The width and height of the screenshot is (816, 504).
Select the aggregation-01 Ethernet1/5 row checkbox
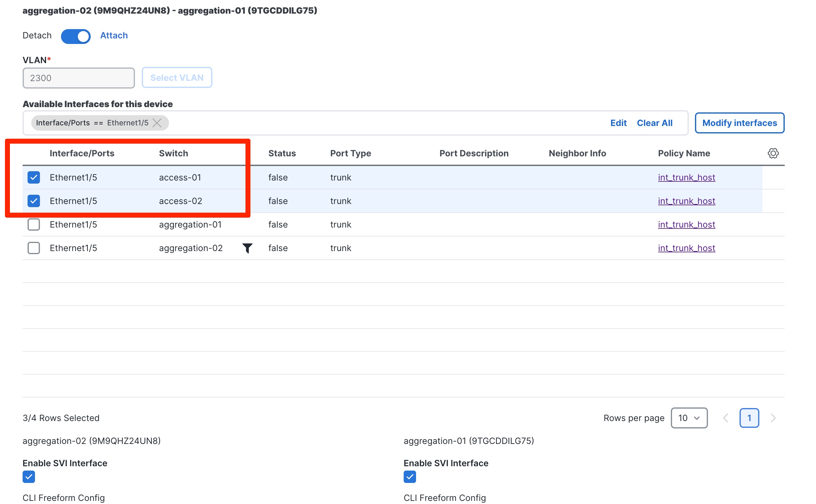[x=34, y=224]
